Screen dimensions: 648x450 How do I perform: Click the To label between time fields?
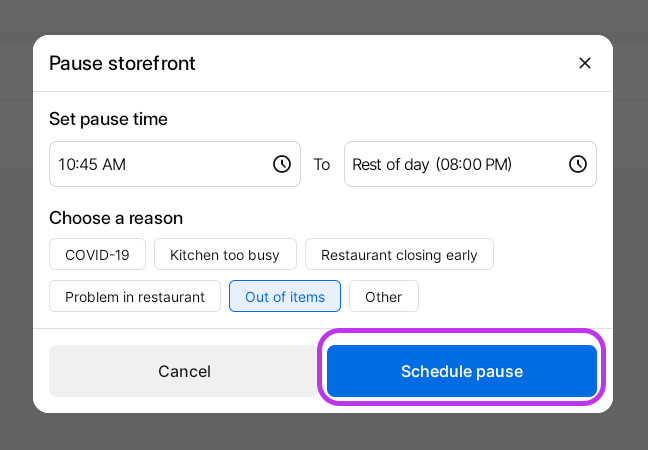(322, 164)
